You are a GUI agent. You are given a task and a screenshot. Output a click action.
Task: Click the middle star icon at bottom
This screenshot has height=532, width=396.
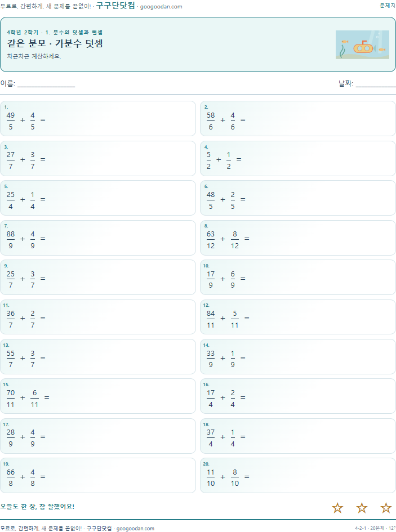pos(362,508)
